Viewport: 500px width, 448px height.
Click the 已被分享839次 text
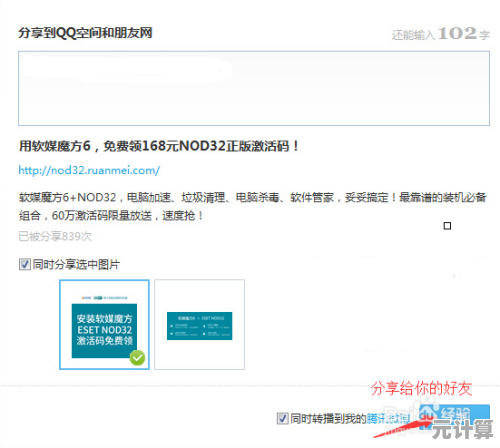click(x=55, y=236)
